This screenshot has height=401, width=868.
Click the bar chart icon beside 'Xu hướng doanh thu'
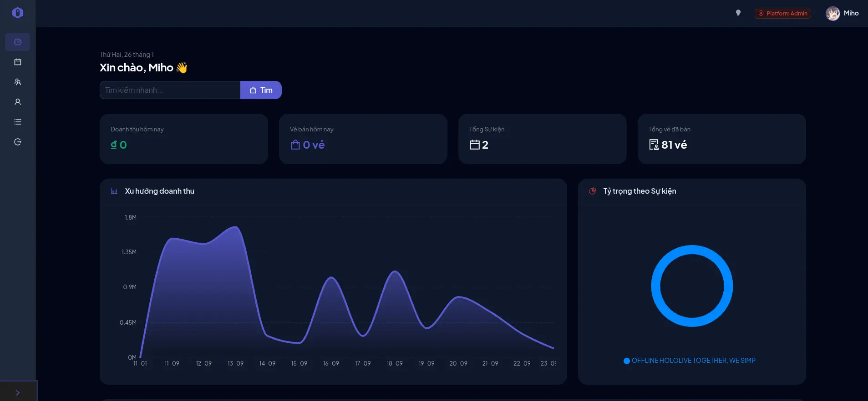tap(114, 191)
